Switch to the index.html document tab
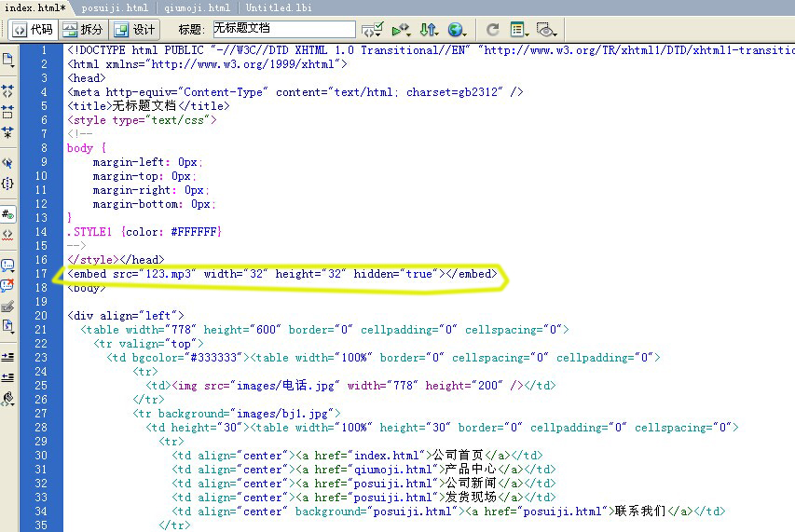 [35, 7]
